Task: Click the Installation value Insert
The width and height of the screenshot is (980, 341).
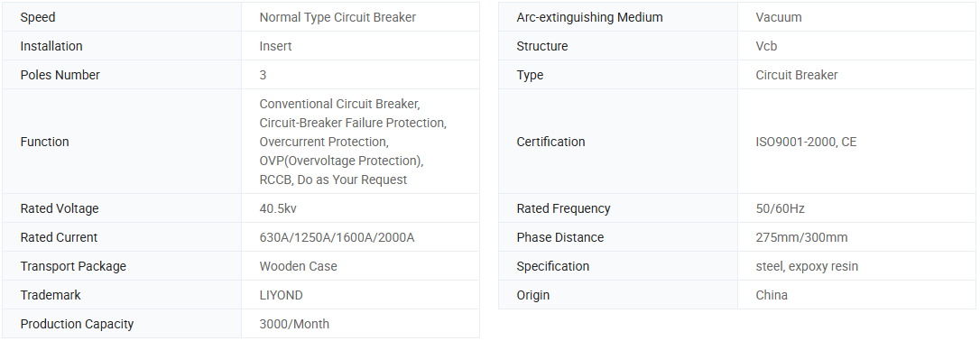Action: coord(275,46)
